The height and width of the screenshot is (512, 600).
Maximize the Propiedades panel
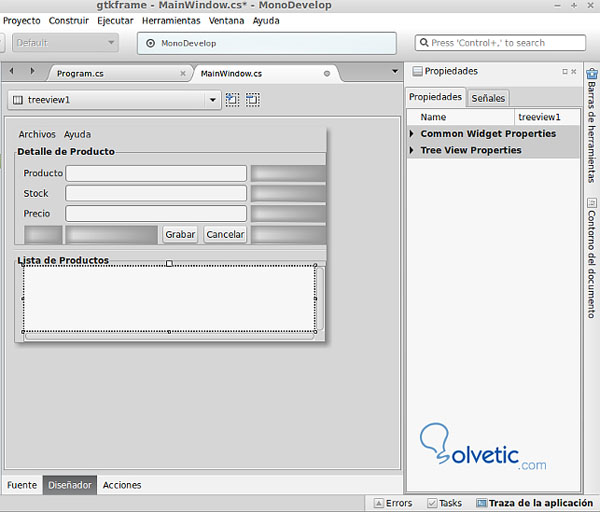[565, 72]
